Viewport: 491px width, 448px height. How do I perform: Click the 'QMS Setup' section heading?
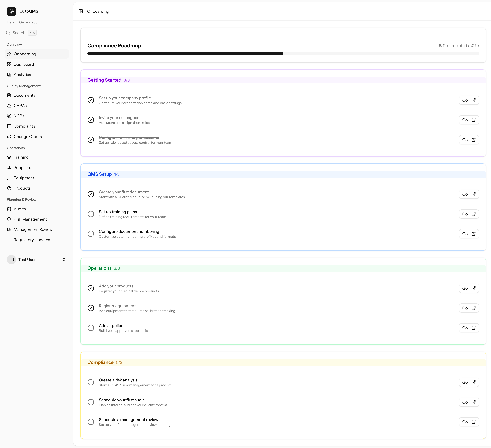pyautogui.click(x=100, y=174)
